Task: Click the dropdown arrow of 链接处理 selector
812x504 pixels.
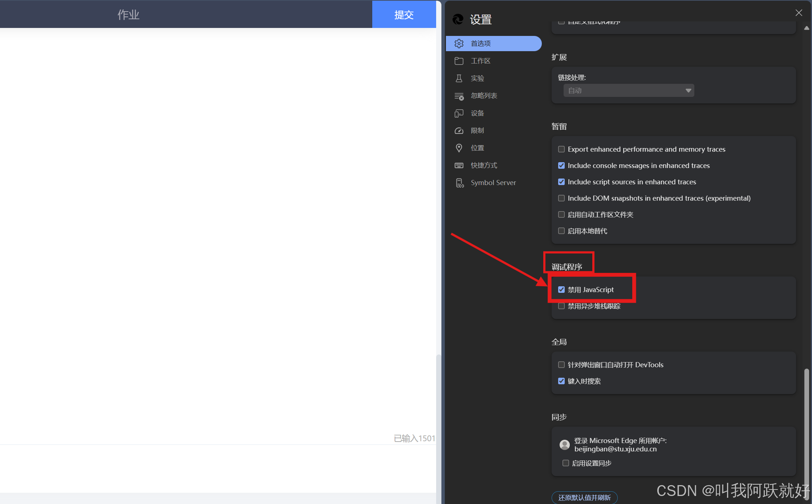Action: pyautogui.click(x=688, y=91)
